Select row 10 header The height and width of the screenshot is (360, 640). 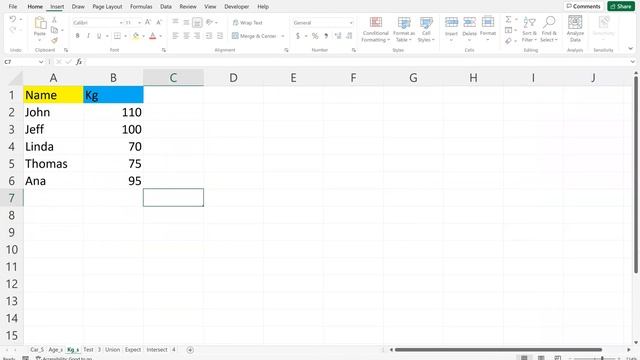point(11,249)
